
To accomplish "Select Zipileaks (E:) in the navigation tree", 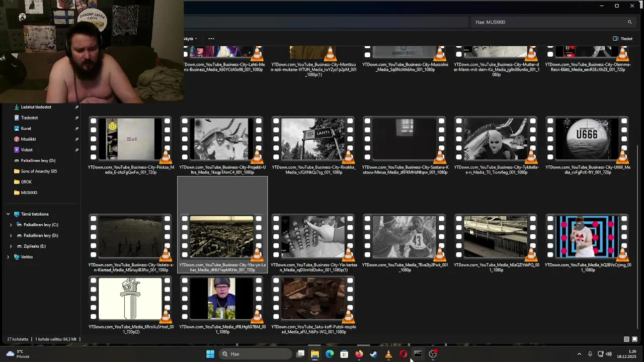I will pyautogui.click(x=34, y=246).
